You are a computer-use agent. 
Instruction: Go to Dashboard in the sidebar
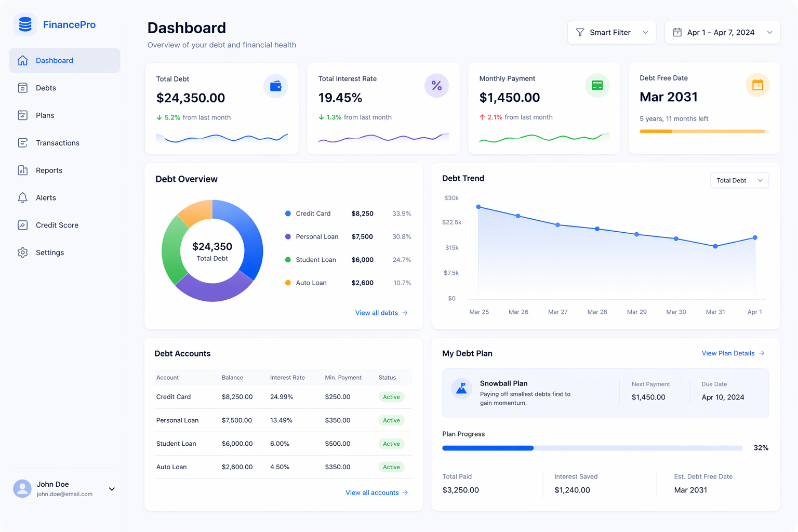(65, 60)
